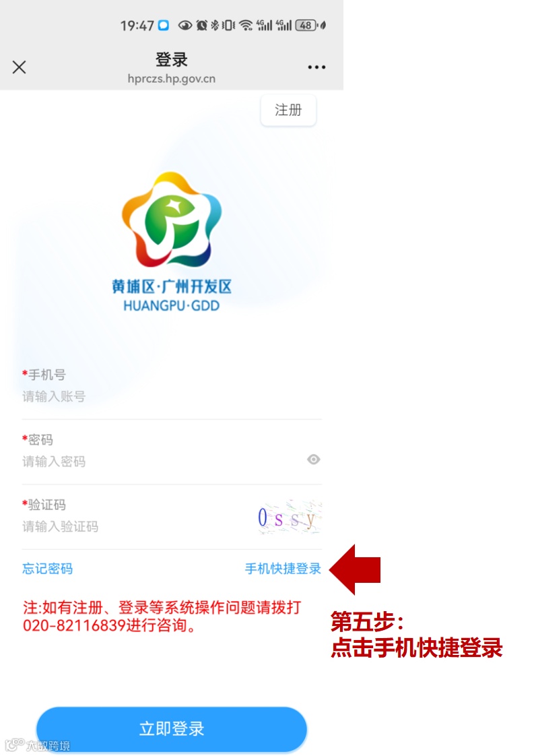Image resolution: width=534 pixels, height=756 pixels.
Task: Close the login page with X icon
Action: pos(20,67)
